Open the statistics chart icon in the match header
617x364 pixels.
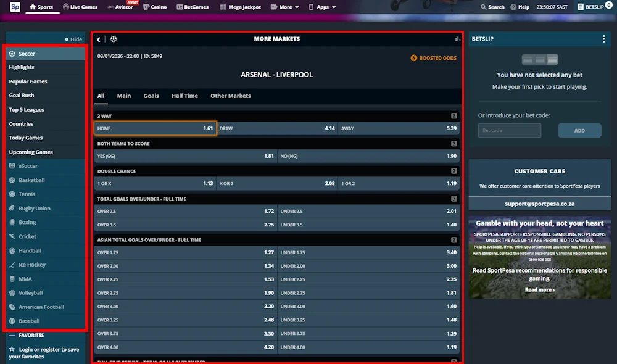457,38
